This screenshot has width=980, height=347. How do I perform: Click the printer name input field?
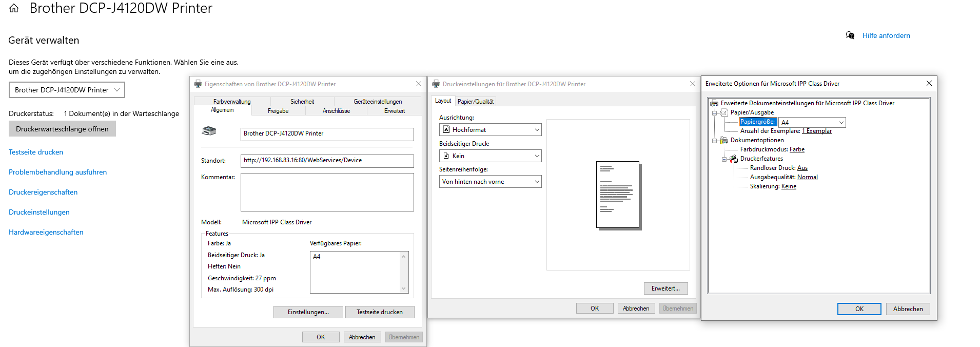pos(327,134)
